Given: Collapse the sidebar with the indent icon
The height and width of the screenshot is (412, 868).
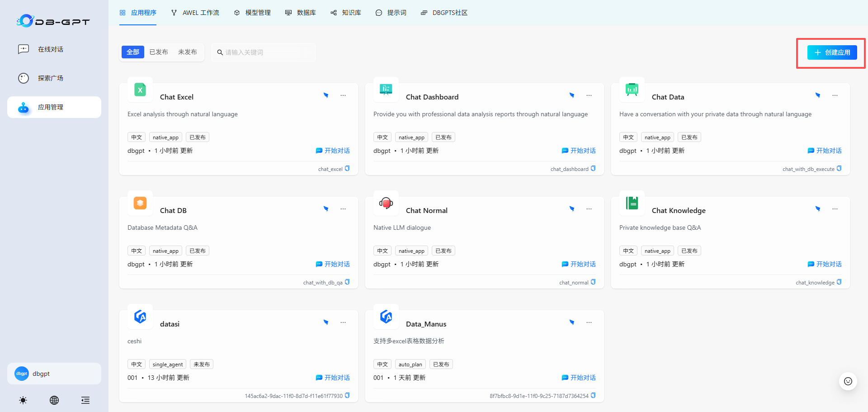Looking at the screenshot, I should click(x=85, y=400).
